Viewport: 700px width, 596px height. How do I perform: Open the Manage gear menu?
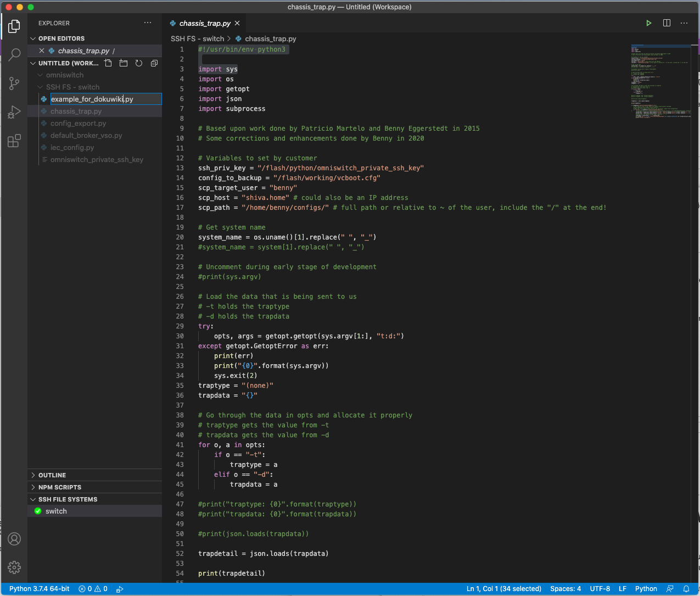pyautogui.click(x=14, y=567)
